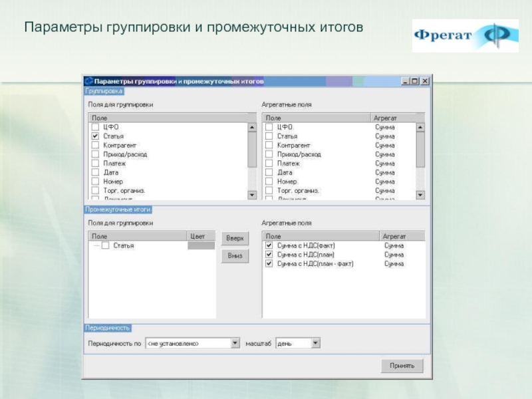This screenshot has height=399, width=532.
Task: Check Платеж in the upper aggregate fields list
Action: click(x=269, y=163)
